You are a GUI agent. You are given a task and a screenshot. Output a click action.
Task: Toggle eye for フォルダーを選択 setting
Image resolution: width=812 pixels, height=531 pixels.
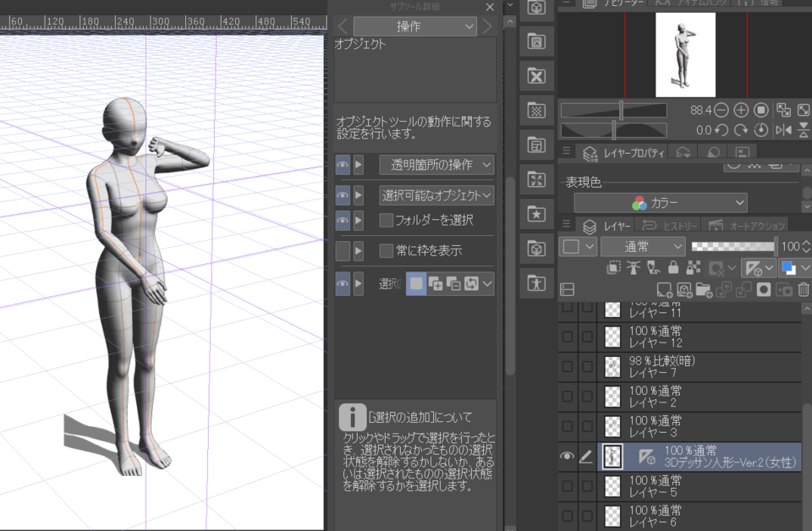(343, 221)
